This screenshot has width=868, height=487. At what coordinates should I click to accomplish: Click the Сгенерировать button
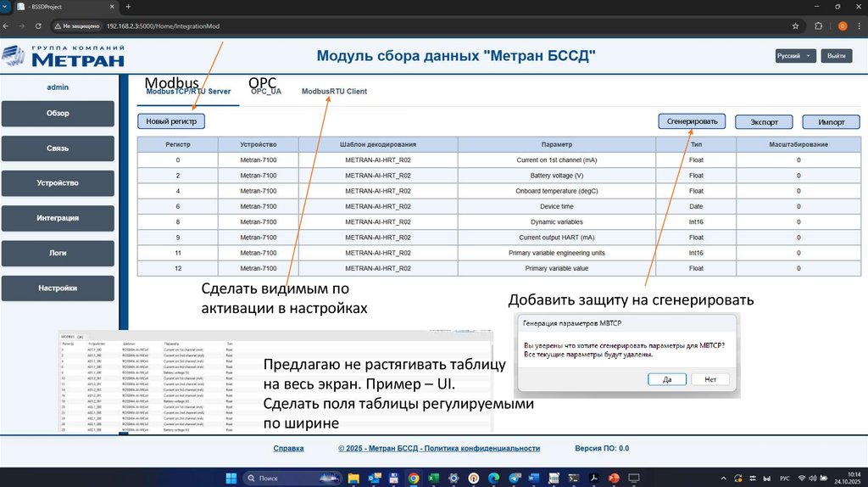click(692, 121)
